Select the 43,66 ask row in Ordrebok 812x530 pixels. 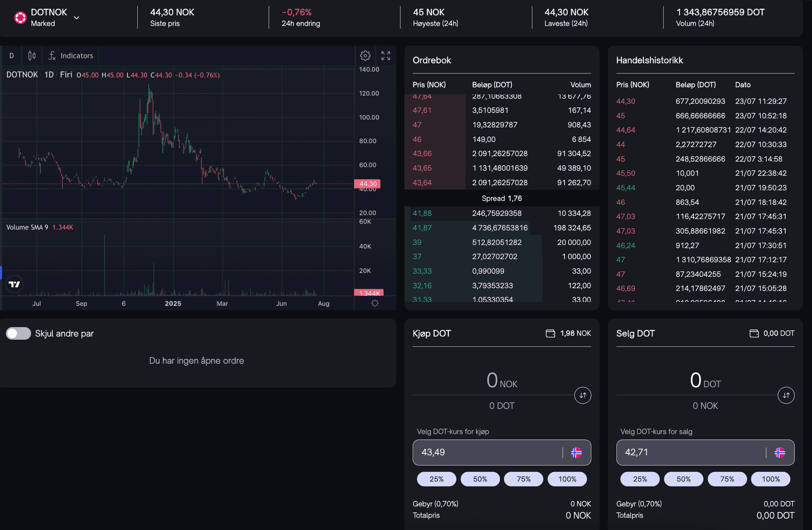click(x=502, y=153)
